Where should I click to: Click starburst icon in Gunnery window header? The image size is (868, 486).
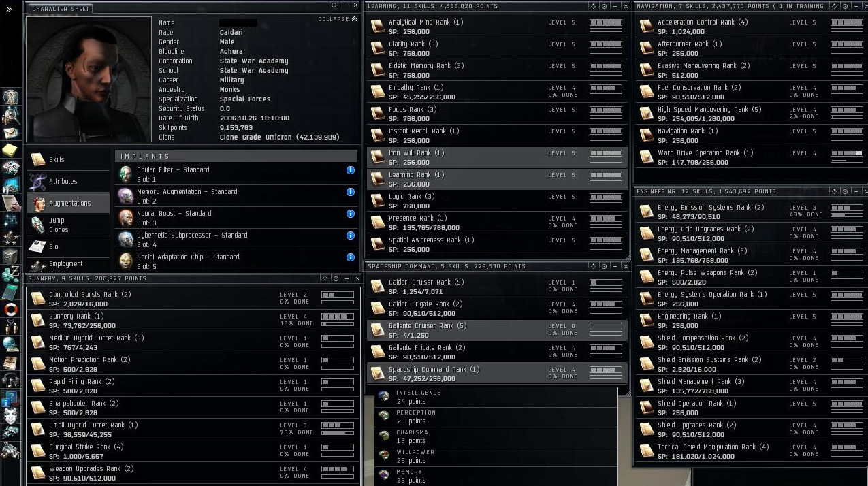tap(325, 278)
